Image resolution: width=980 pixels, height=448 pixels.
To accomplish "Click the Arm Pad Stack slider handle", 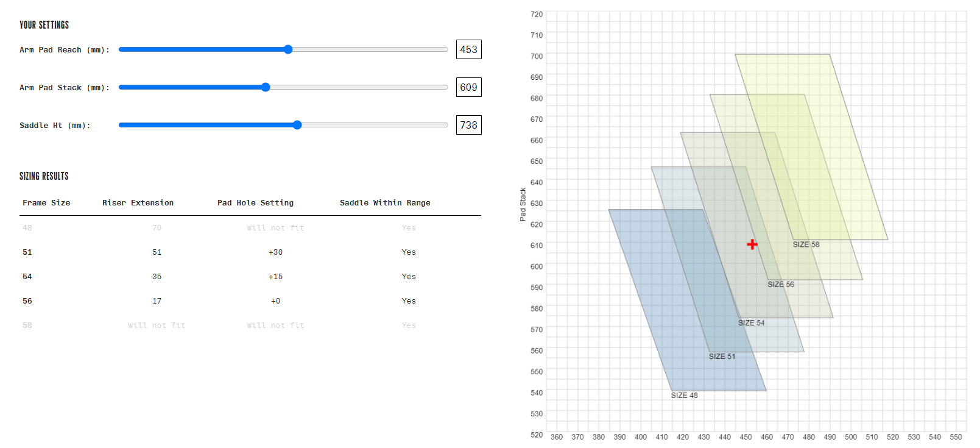I will point(266,87).
